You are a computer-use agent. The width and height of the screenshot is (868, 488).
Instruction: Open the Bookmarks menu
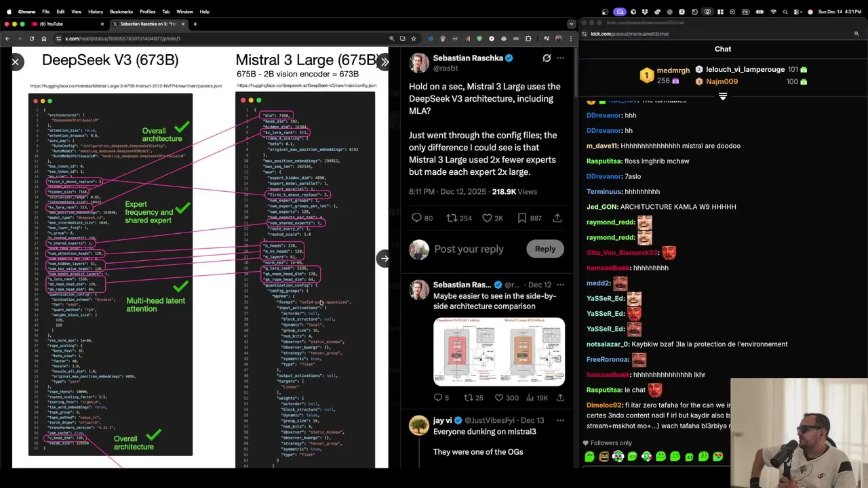click(x=121, y=12)
